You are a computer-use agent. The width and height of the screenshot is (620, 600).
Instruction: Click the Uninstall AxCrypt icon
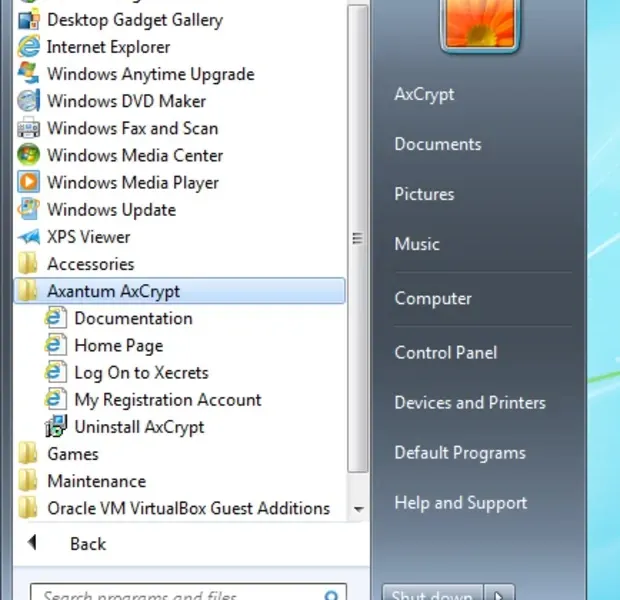pyautogui.click(x=56, y=426)
